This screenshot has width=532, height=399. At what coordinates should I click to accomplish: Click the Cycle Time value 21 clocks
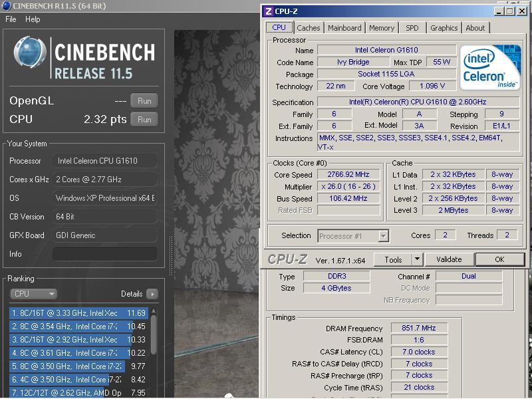(x=419, y=387)
